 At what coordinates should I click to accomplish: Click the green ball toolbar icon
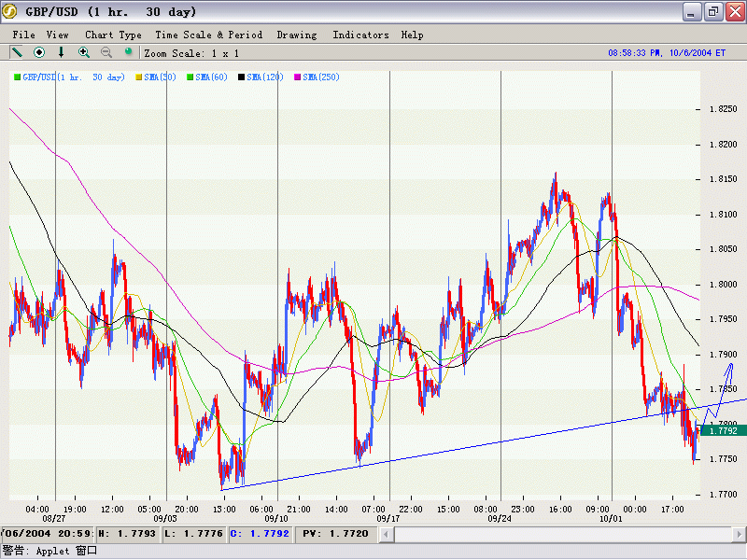[129, 53]
